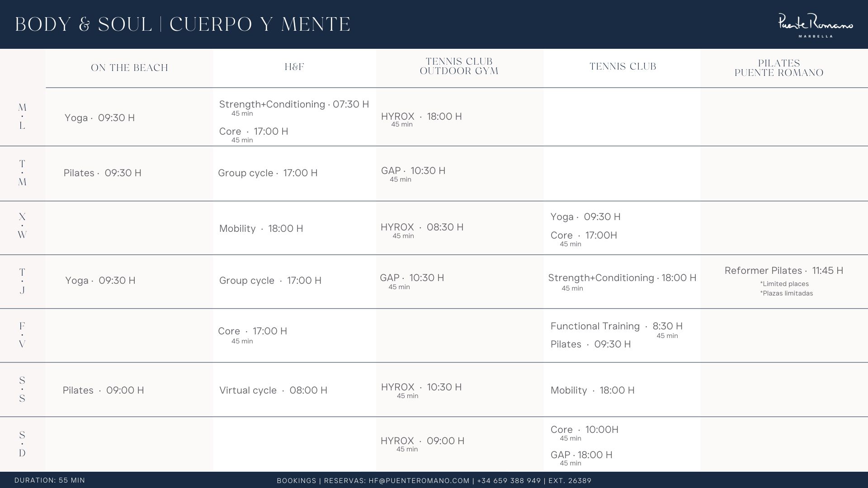Open the Virtual cycle 08:00 H class
The image size is (868, 488).
[x=273, y=390]
